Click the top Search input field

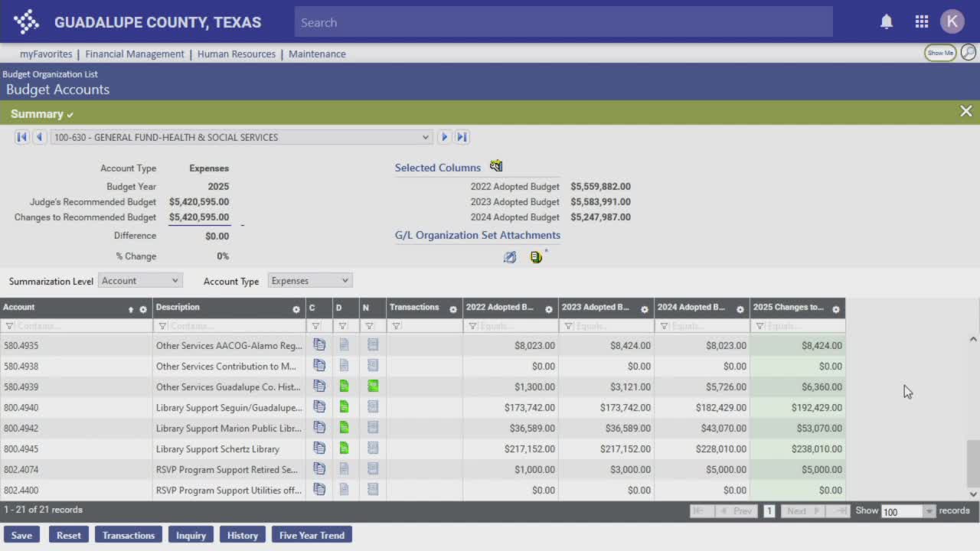coord(563,22)
